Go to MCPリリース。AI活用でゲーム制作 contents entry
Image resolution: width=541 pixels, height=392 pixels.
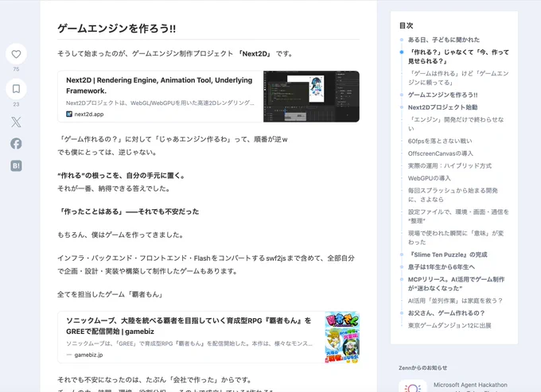coord(456,284)
